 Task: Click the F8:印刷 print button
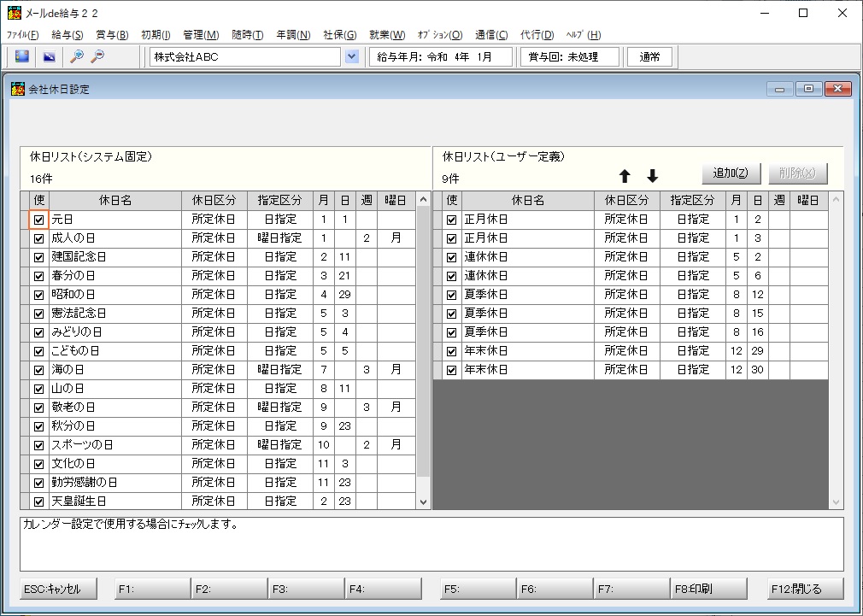[708, 589]
